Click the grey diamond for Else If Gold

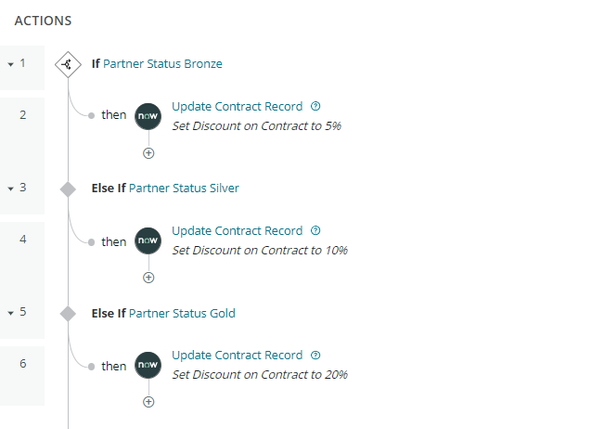[68, 314]
